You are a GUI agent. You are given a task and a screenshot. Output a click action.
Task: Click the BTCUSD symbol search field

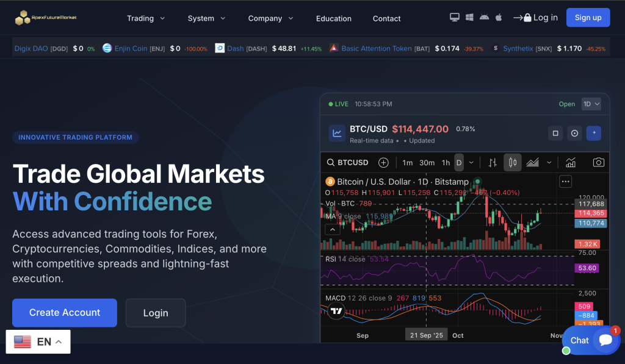[x=349, y=162]
